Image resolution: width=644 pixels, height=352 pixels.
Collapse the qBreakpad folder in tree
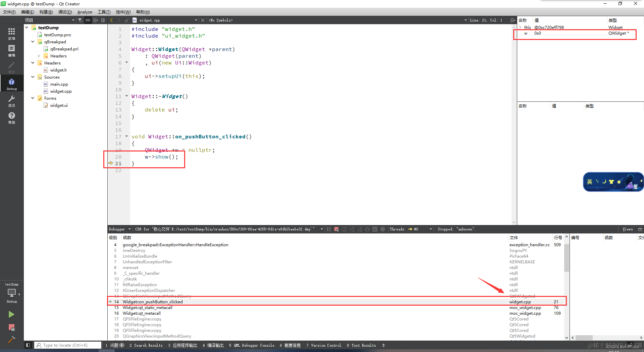(33, 42)
